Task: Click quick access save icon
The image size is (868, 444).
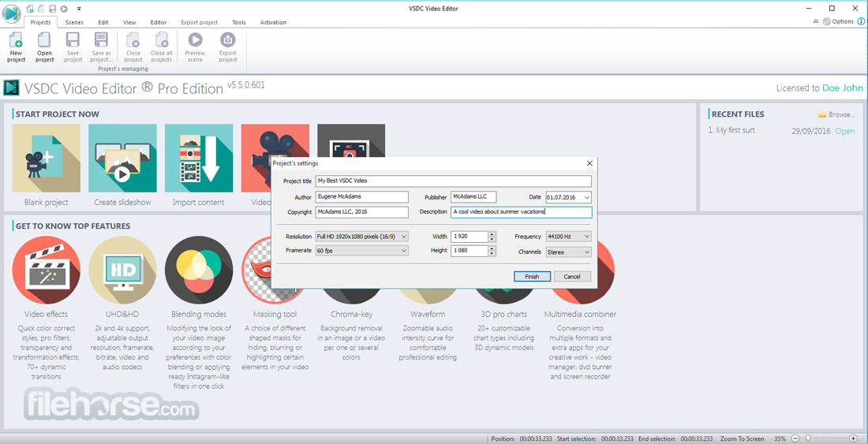Action: 52,9
